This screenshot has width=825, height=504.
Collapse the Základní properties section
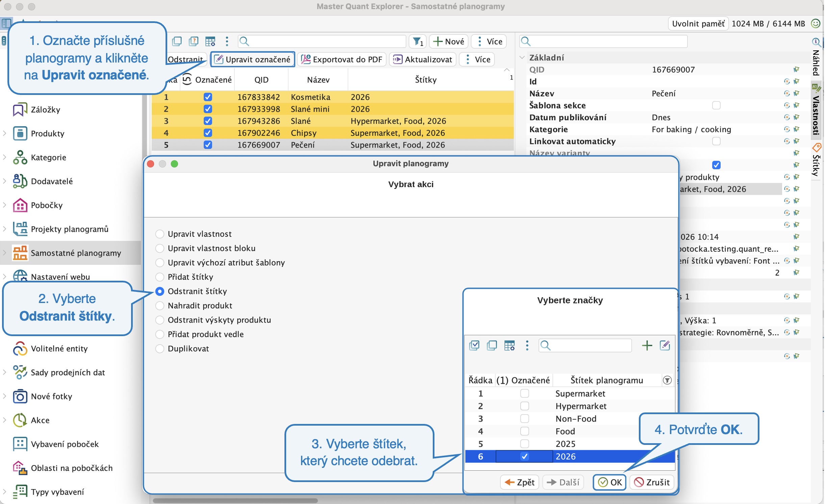[522, 57]
